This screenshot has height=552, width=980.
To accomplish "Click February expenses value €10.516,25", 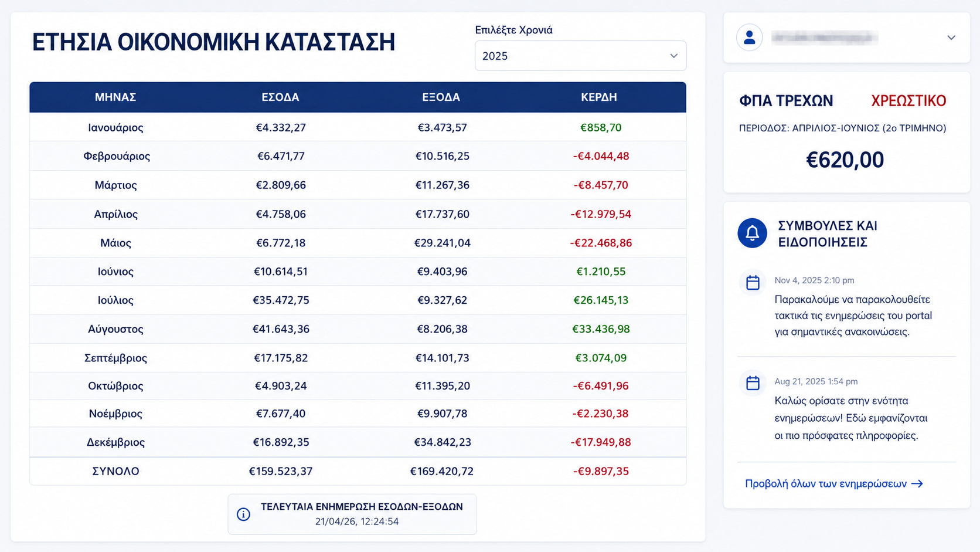I will [x=442, y=156].
